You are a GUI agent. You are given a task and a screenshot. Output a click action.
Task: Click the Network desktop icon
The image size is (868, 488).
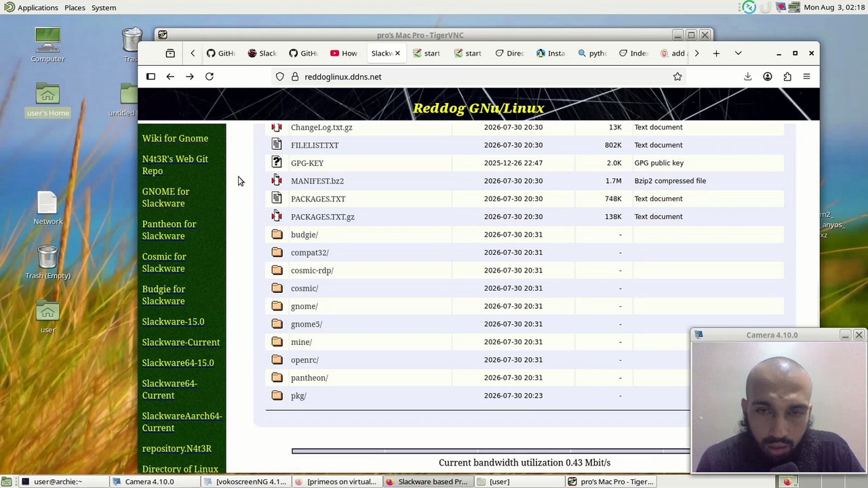[x=47, y=207]
